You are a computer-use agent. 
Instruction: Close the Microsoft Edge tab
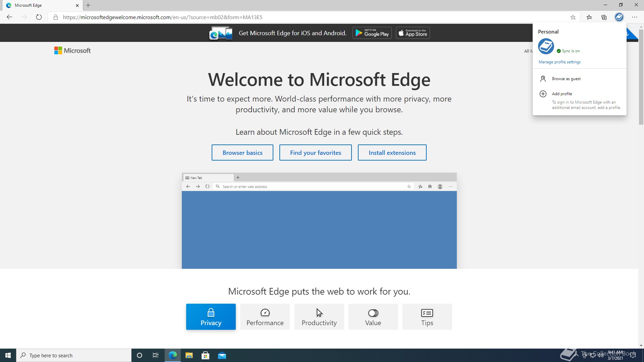(x=77, y=5)
